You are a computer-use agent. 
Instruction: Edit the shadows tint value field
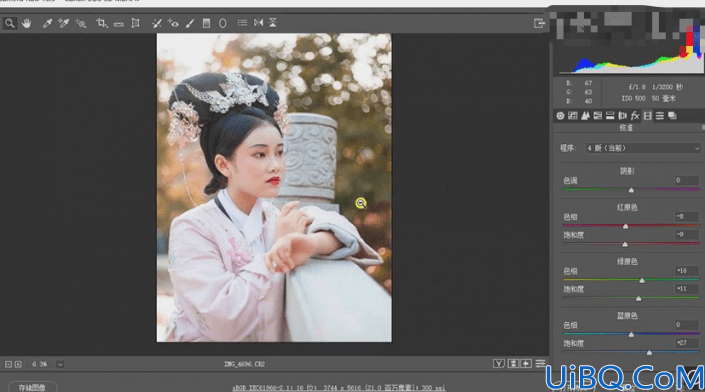[x=687, y=180]
